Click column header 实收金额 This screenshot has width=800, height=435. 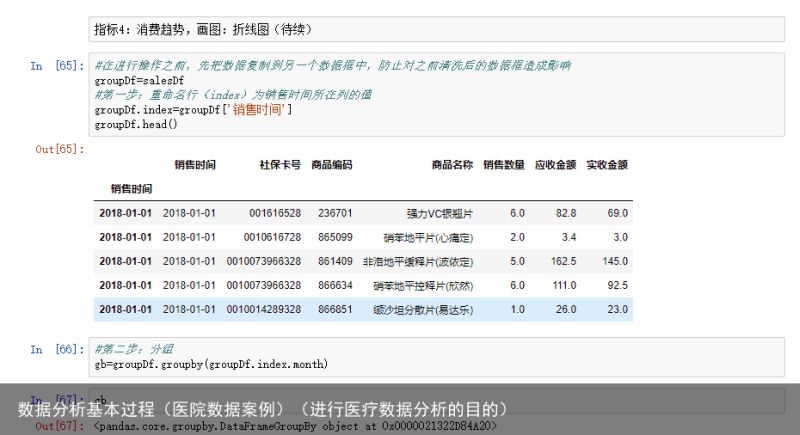607,165
